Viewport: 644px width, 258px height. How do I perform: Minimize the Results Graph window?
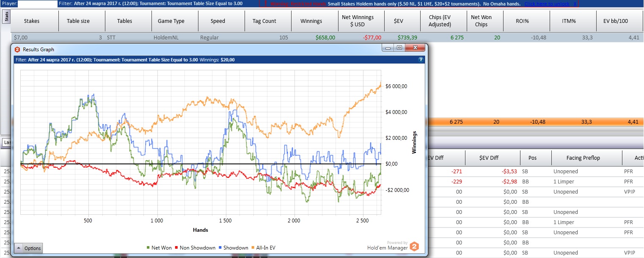(388, 48)
